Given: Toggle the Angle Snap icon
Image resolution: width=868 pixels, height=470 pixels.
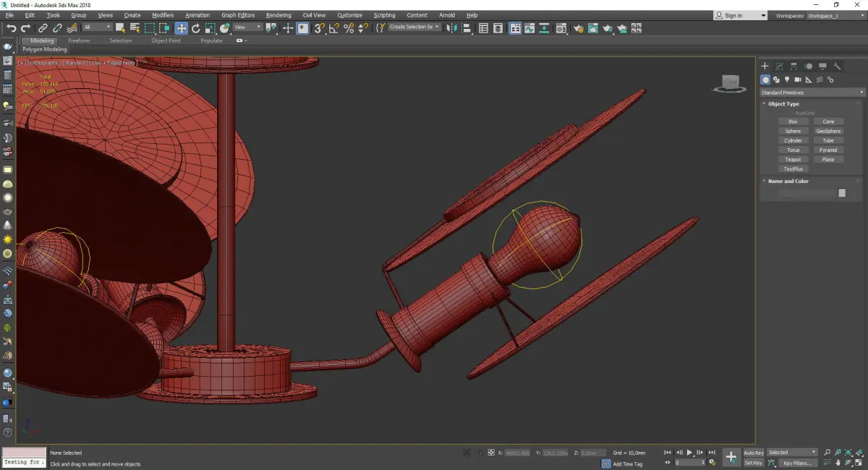Looking at the screenshot, I should (x=333, y=28).
